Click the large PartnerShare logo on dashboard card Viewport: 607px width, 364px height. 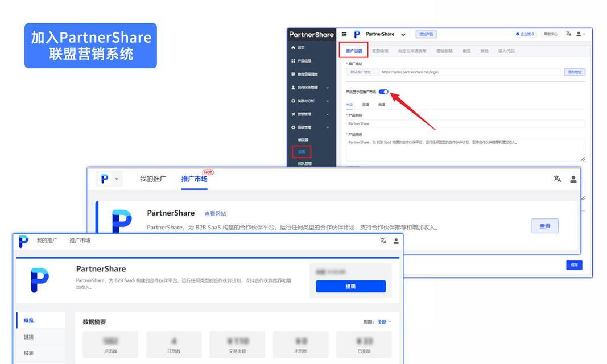(39, 280)
